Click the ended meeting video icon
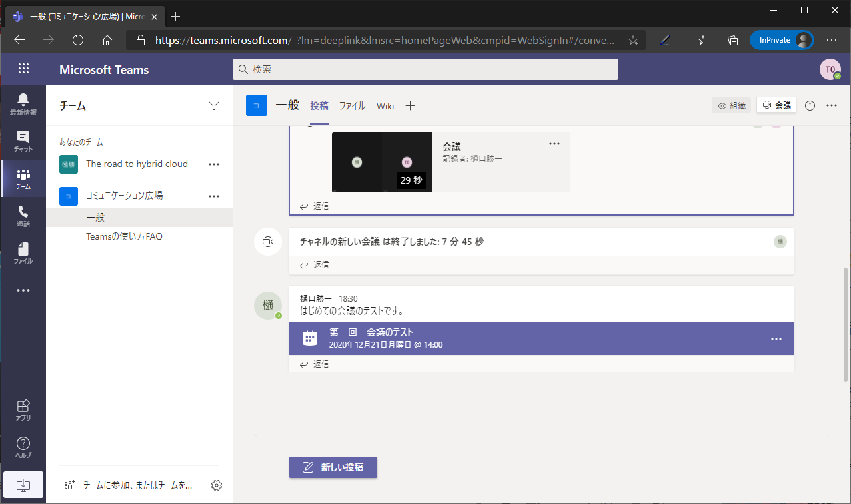 [268, 242]
